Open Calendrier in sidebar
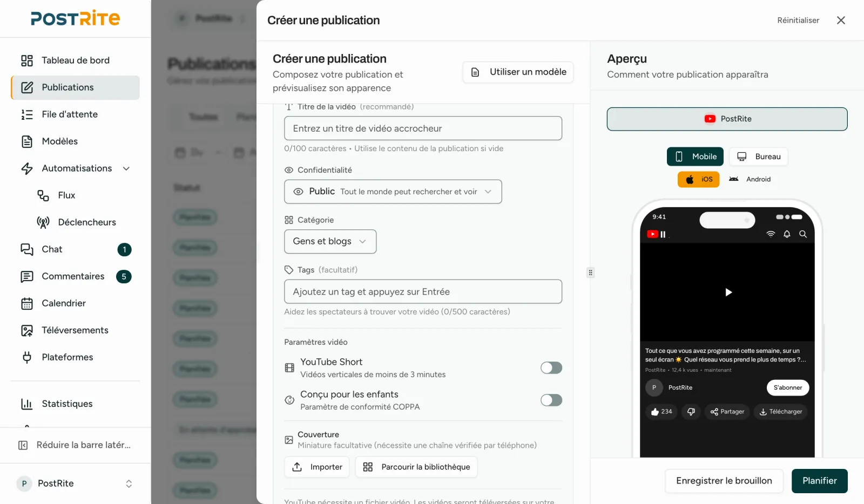Screen dimensions: 864x504 coord(75,303)
